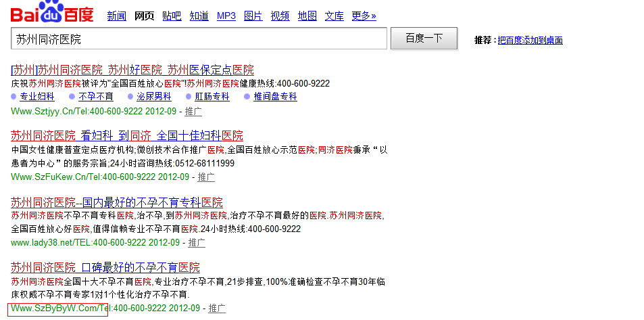
Task: Click the 把百度添加到桌面 link
Action: [530, 41]
